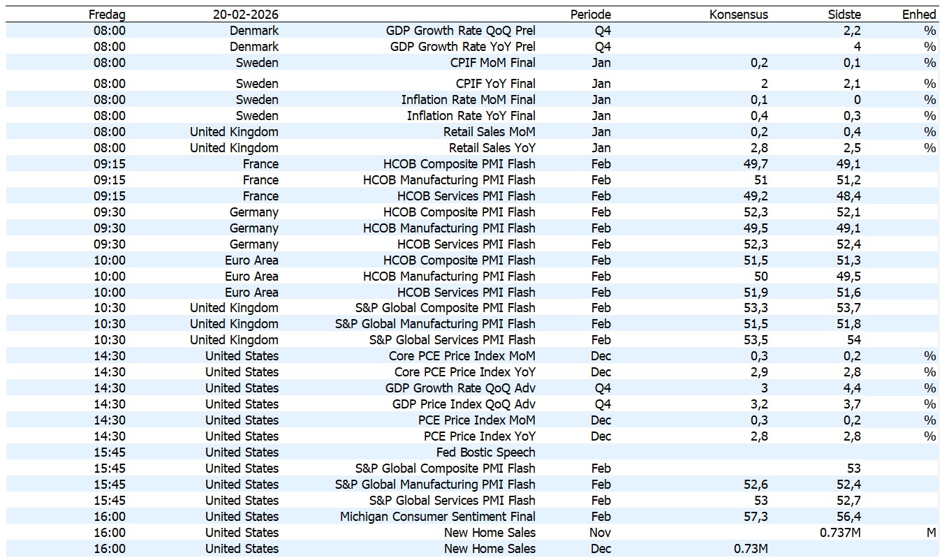Click Sweden Inflation Rate MoM Final
The height and width of the screenshot is (560, 942).
click(468, 100)
